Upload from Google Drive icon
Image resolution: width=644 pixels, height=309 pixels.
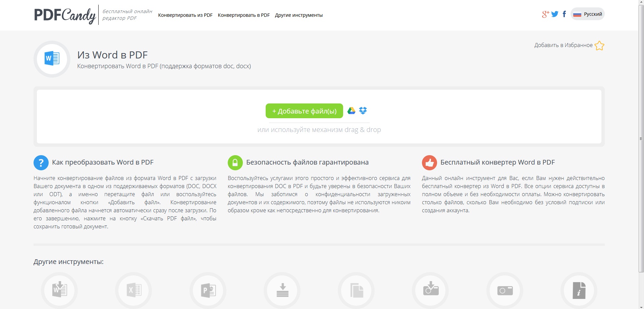(351, 111)
